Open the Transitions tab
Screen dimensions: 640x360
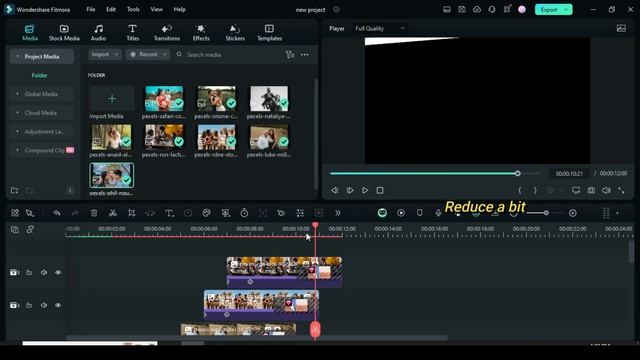(x=167, y=33)
